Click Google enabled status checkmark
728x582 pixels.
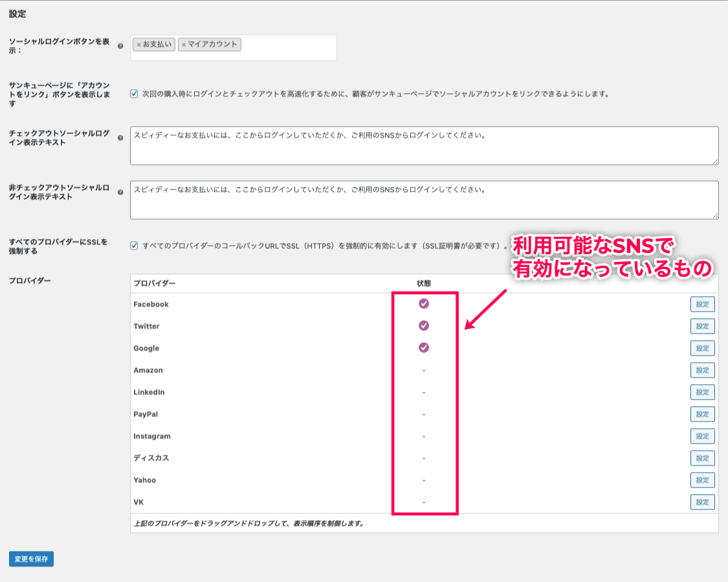tap(423, 347)
